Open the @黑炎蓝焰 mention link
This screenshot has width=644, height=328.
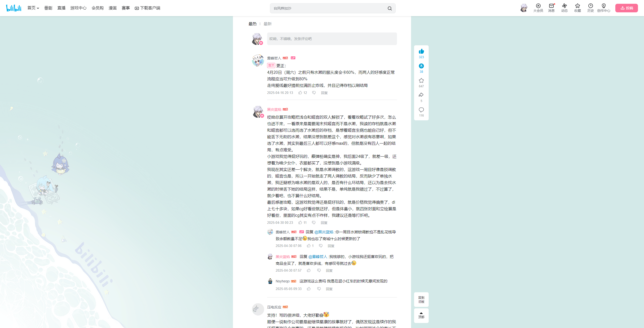324,232
